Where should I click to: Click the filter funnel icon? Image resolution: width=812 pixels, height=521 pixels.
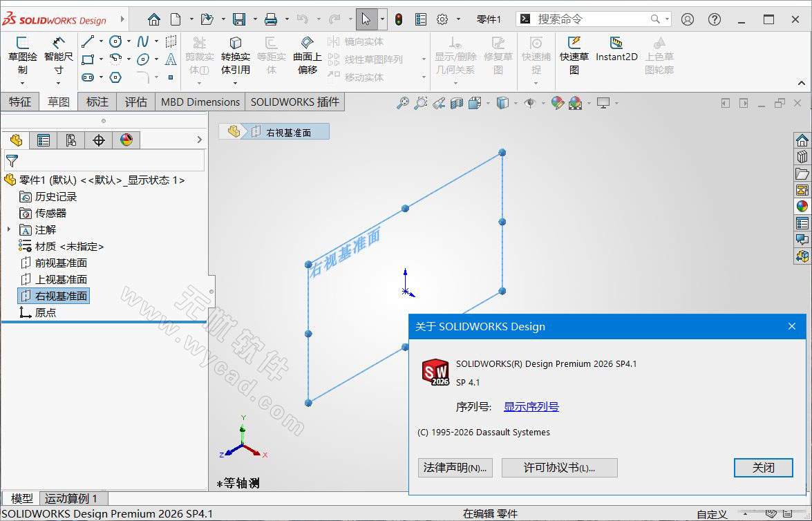click(12, 161)
